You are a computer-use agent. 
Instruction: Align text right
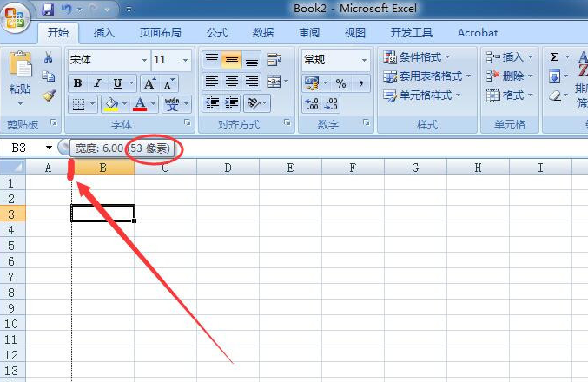pos(252,81)
